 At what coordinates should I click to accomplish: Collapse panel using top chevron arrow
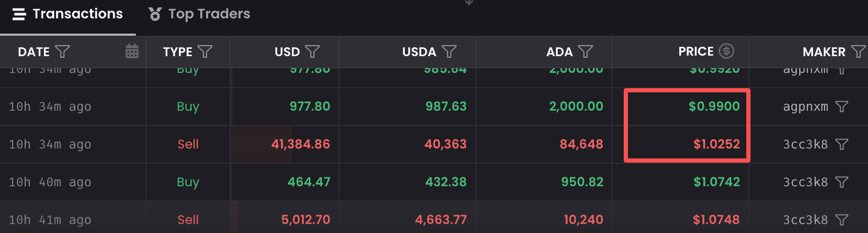point(469,3)
